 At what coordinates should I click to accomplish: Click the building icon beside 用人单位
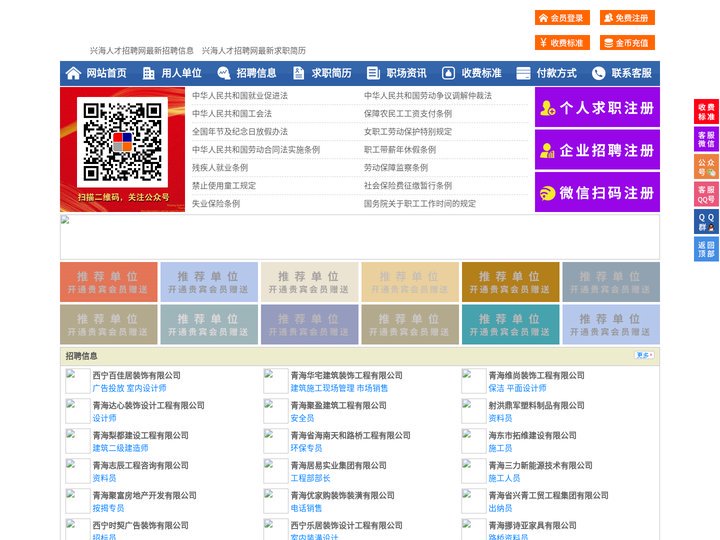(x=148, y=73)
